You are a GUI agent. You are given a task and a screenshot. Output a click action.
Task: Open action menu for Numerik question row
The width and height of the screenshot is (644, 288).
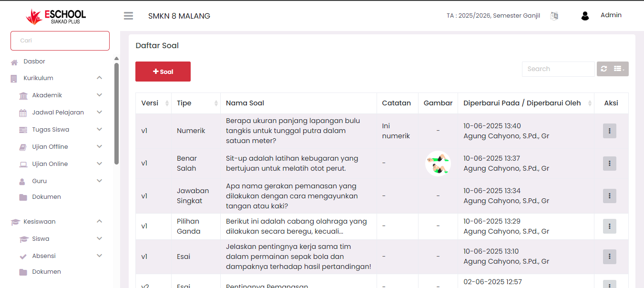tap(609, 131)
